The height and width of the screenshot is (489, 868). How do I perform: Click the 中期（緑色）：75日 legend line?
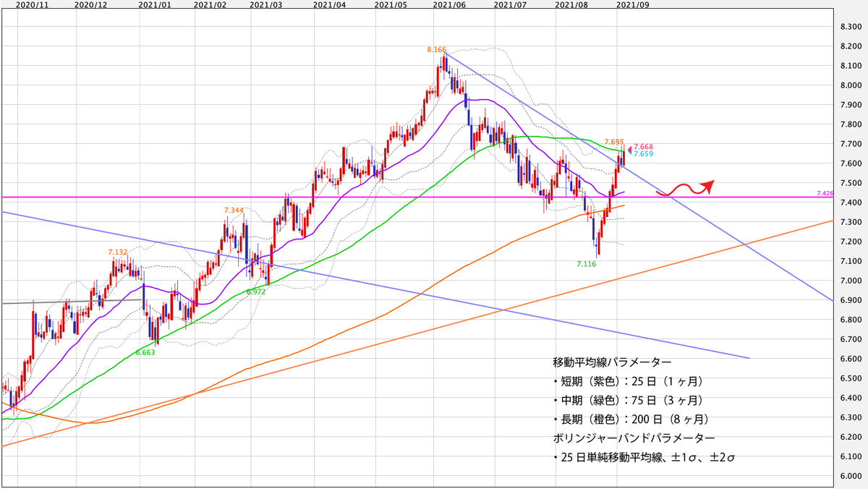click(x=628, y=399)
